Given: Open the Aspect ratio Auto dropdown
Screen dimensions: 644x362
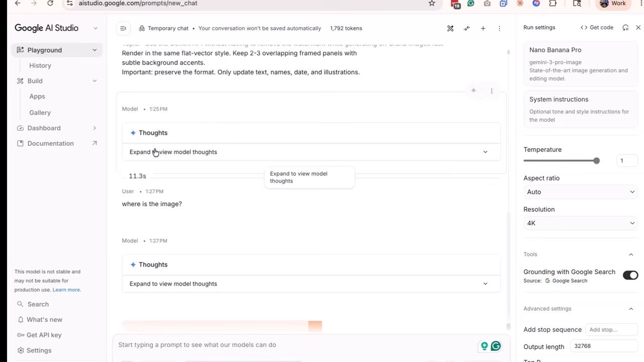Looking at the screenshot, I should coord(580,192).
